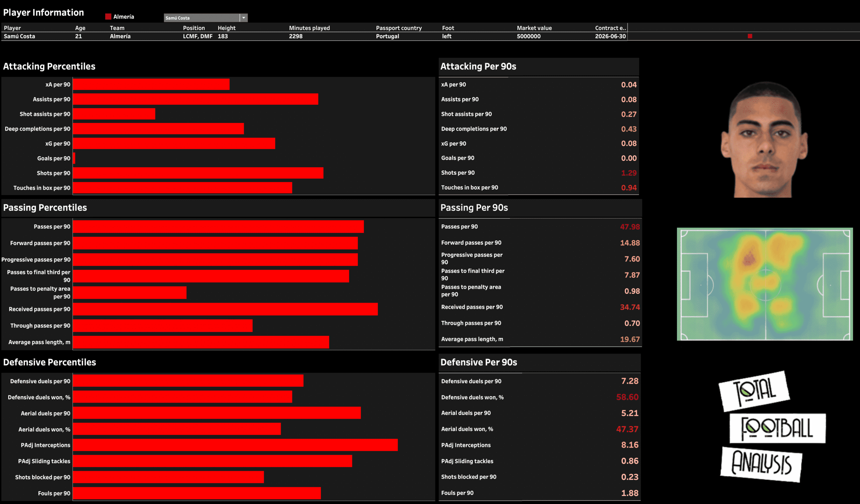Click the Defensive duels won % value 58.60
Screen dimensions: 860x504
(627, 397)
